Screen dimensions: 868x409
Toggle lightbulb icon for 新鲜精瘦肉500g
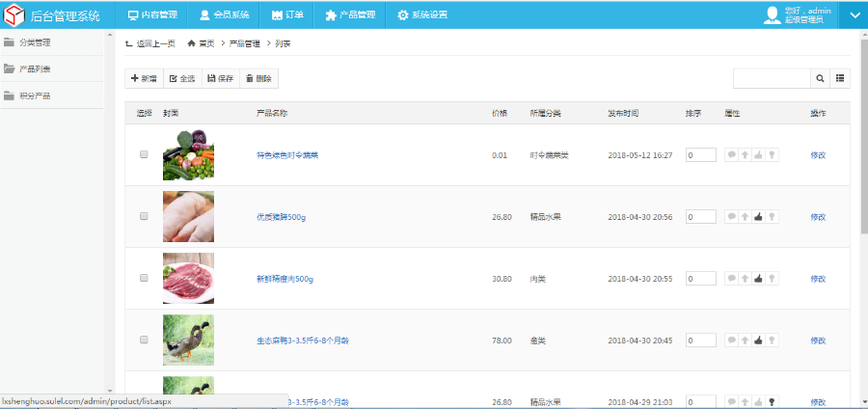pos(772,279)
